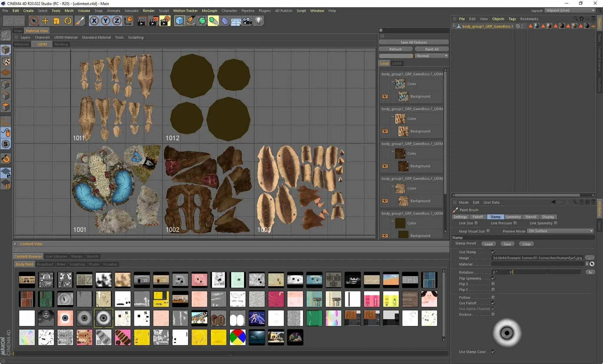603x364 pixels.
Task: Open the Layout 4dpaint dropdown
Action: coord(570,10)
